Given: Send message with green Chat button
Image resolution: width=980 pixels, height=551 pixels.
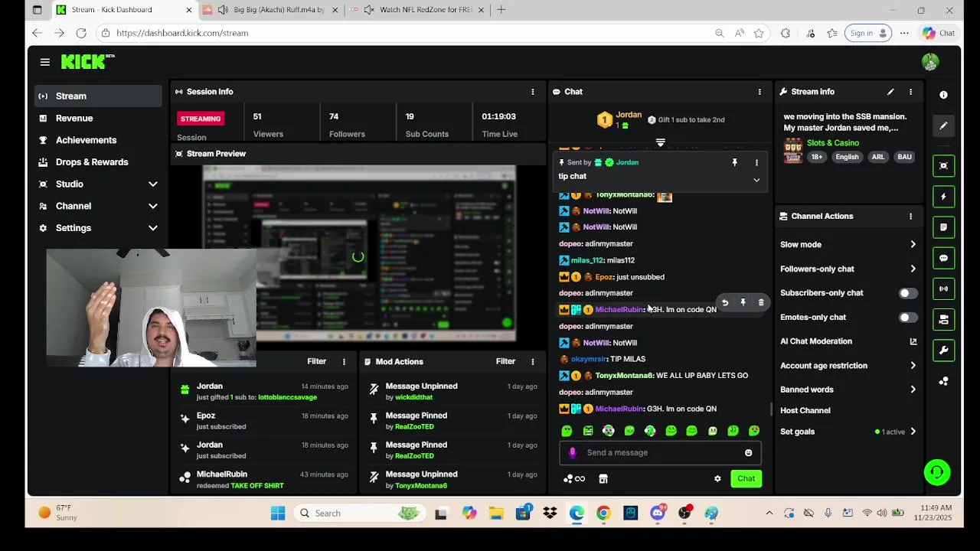Looking at the screenshot, I should (x=746, y=479).
